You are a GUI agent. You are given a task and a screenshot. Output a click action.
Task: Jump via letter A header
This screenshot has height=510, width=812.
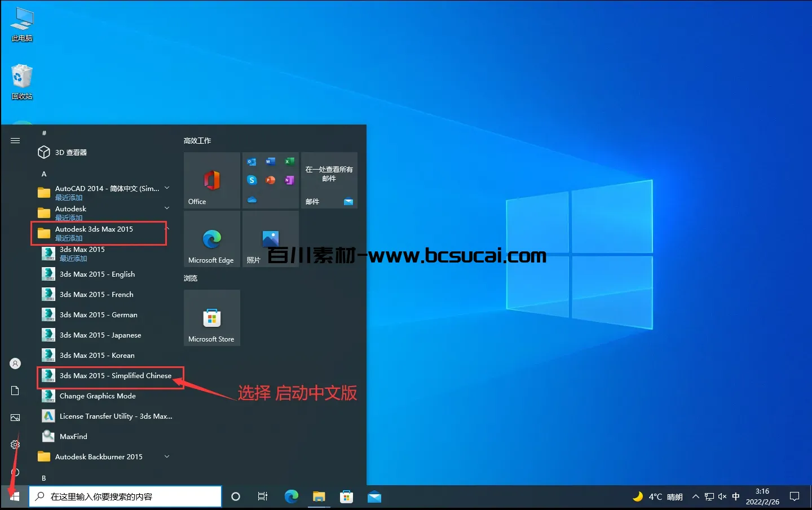(44, 174)
